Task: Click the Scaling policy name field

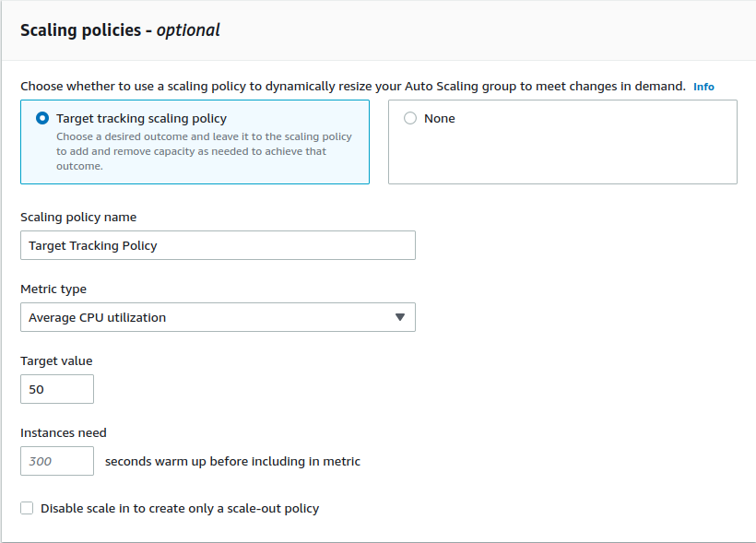Action: coord(218,245)
